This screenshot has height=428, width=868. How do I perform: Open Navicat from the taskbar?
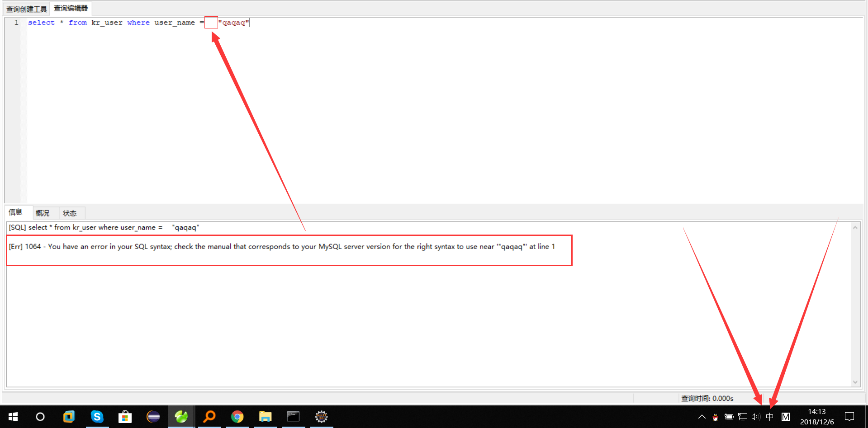tap(181, 416)
